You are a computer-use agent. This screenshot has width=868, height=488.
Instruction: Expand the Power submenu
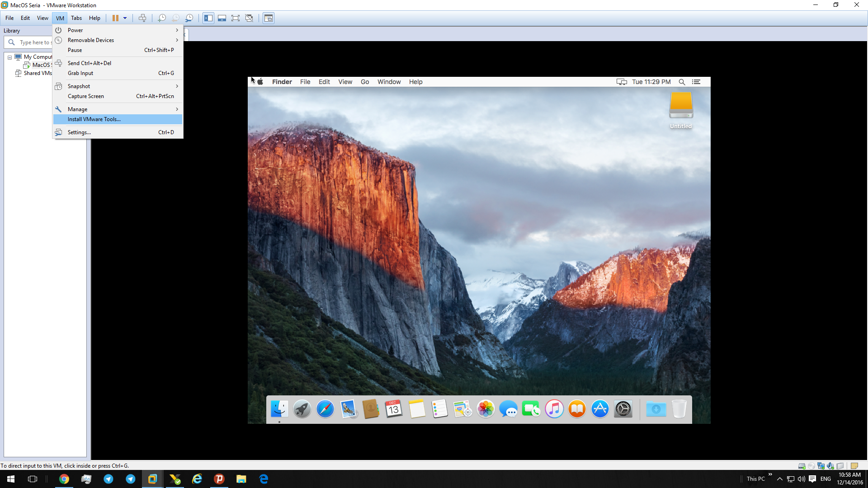click(x=118, y=30)
